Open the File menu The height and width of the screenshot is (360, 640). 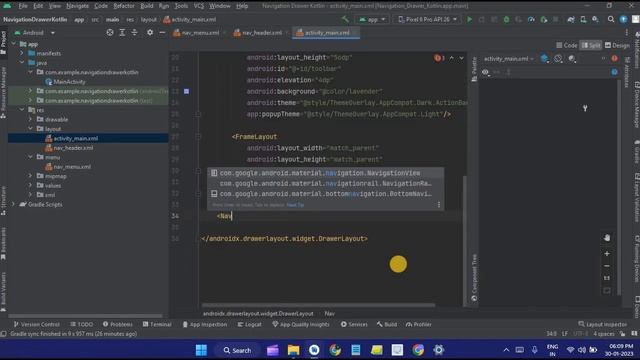click(23, 6)
